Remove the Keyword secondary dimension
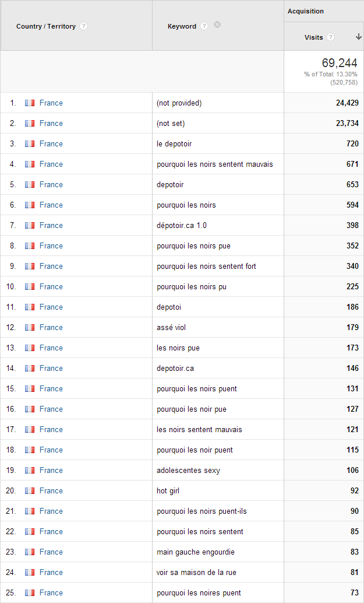Image resolution: width=364 pixels, height=603 pixels. [x=217, y=24]
